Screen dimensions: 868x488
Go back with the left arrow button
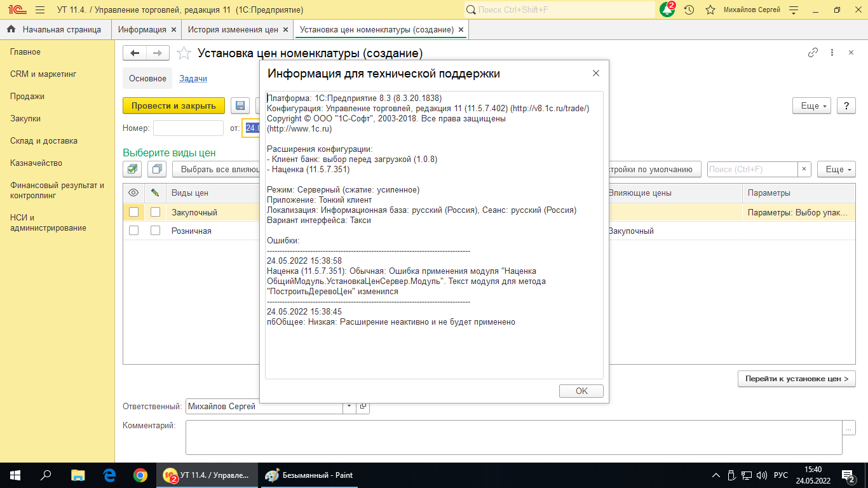click(135, 53)
